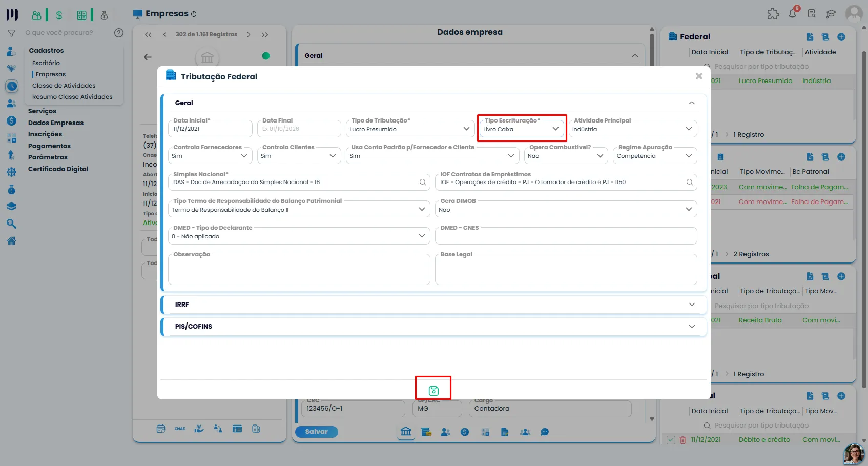Viewport: 868px width, 466px height.
Task: Select the clock icon in left sidebar
Action: (x=12, y=86)
